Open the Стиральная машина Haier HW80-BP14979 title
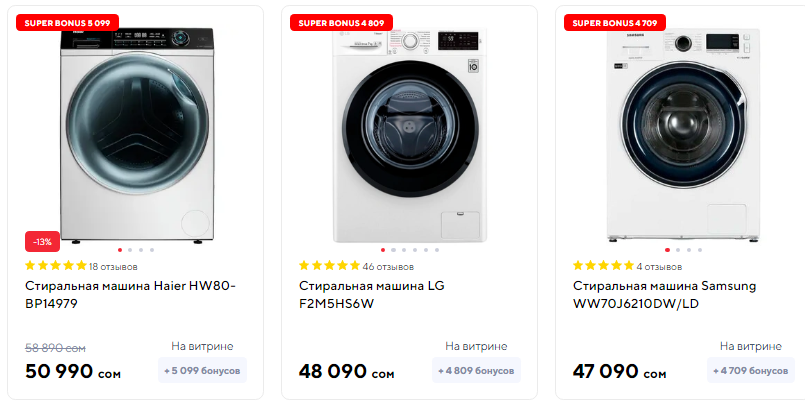Image resolution: width=805 pixels, height=409 pixels. click(130, 295)
